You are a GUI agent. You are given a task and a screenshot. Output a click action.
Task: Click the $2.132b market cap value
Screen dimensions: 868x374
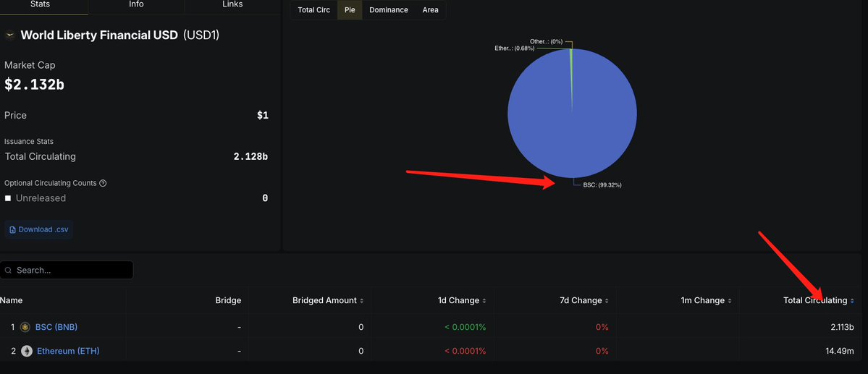tap(34, 85)
